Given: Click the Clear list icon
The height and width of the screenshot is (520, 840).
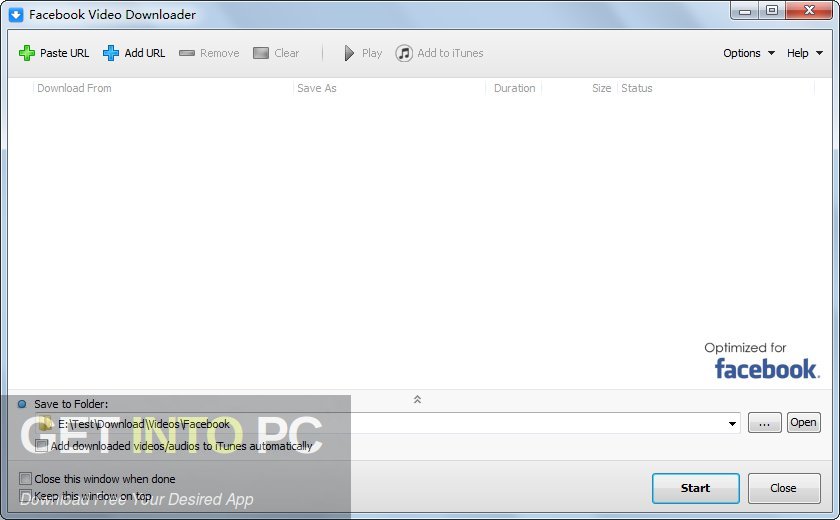Looking at the screenshot, I should [x=261, y=53].
